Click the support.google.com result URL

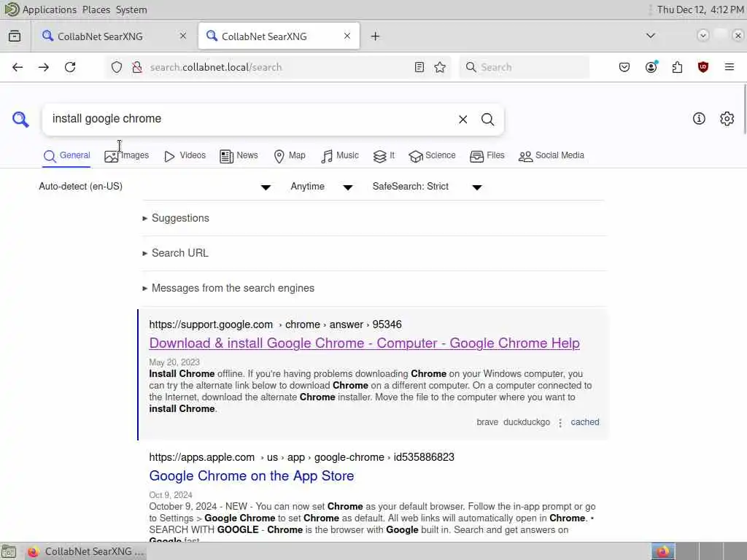point(275,324)
